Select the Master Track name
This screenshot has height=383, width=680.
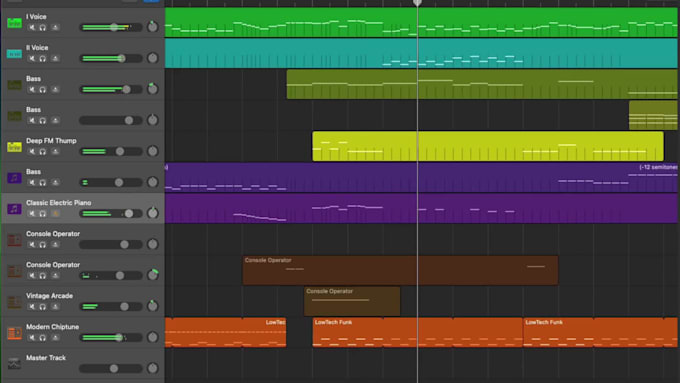click(46, 358)
